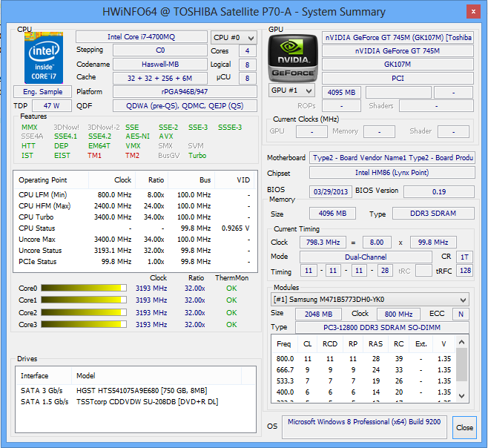Click the tRFC value 128

coord(465,271)
